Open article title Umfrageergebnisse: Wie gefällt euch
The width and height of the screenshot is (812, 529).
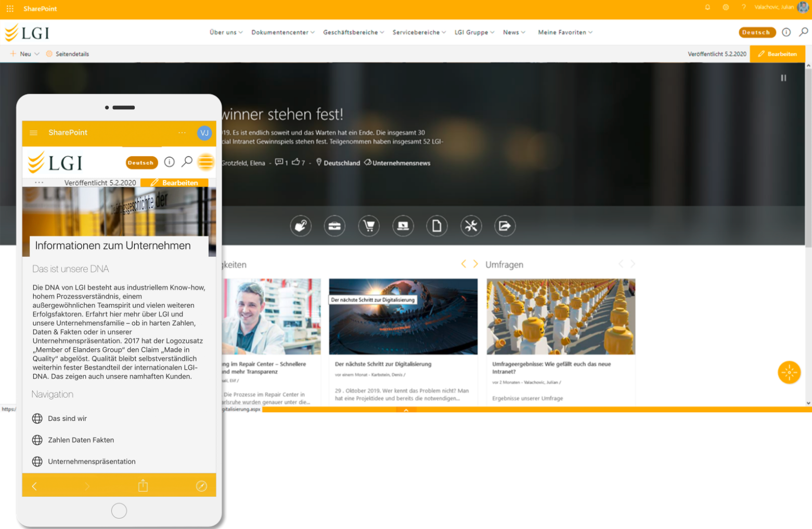(551, 368)
